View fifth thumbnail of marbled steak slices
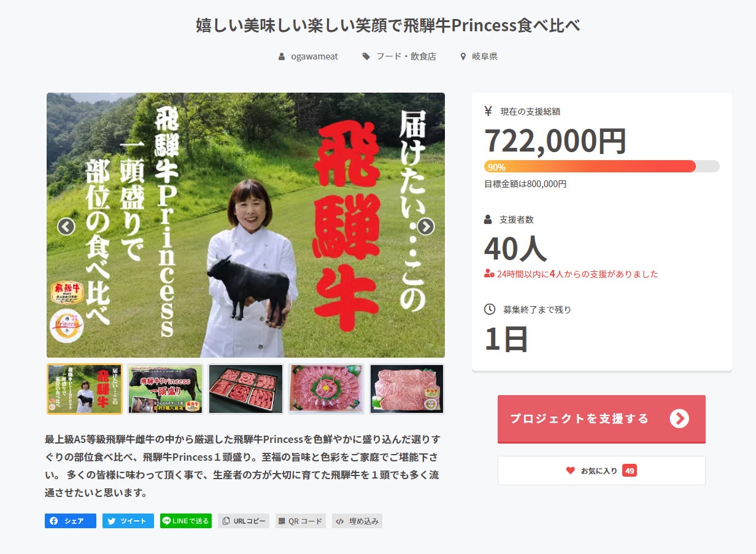Screen dimensions: 756x554 tap(407, 389)
